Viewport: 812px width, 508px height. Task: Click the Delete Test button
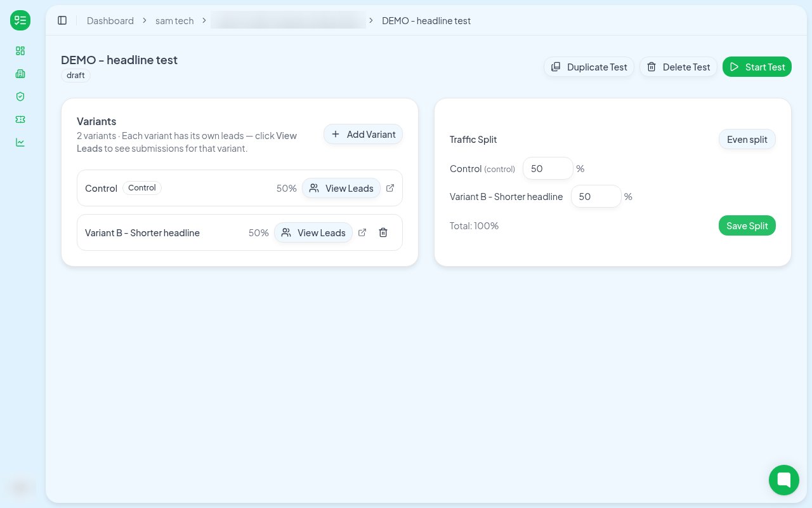tap(678, 67)
